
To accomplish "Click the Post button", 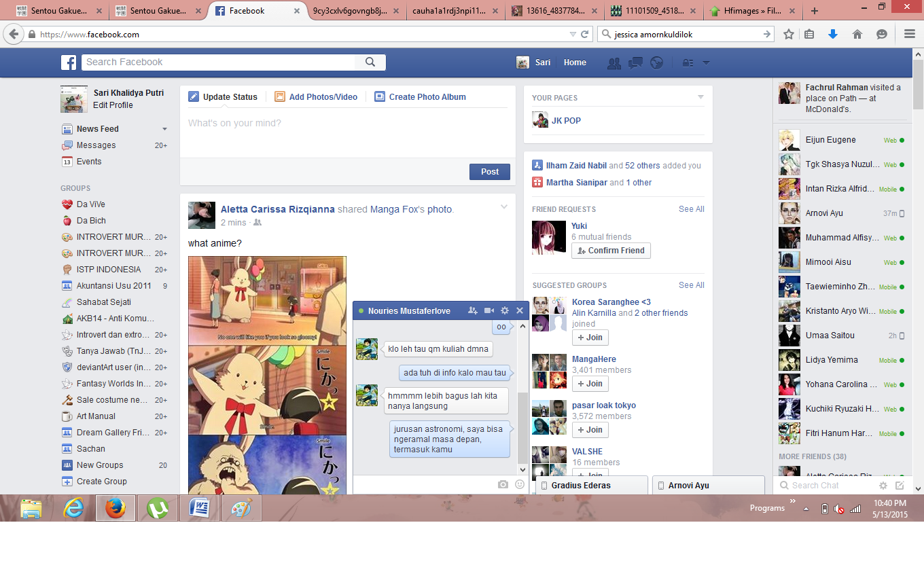I will pos(490,172).
